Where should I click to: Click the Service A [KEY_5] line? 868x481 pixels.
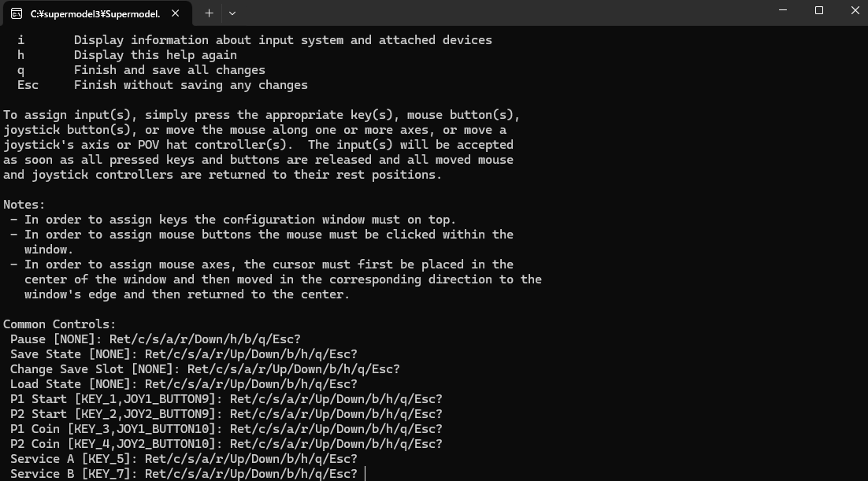(184, 459)
